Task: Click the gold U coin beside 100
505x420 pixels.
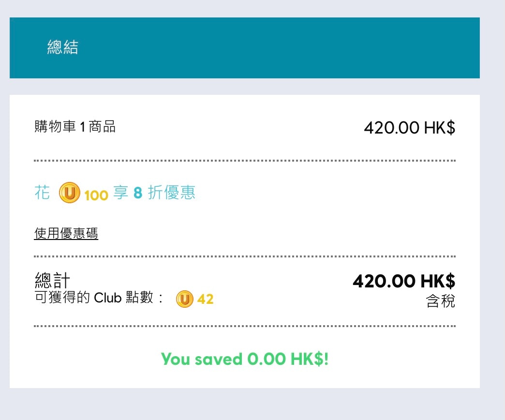Action: [70, 194]
